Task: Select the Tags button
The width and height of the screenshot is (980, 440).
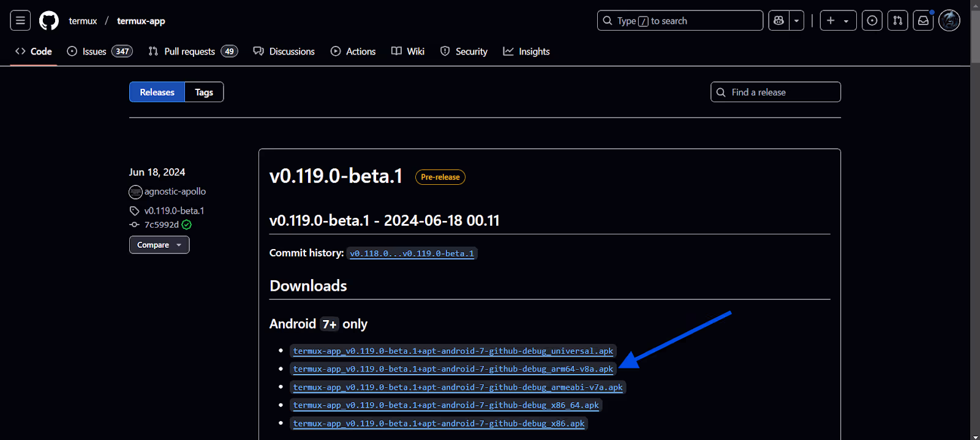Action: tap(204, 92)
